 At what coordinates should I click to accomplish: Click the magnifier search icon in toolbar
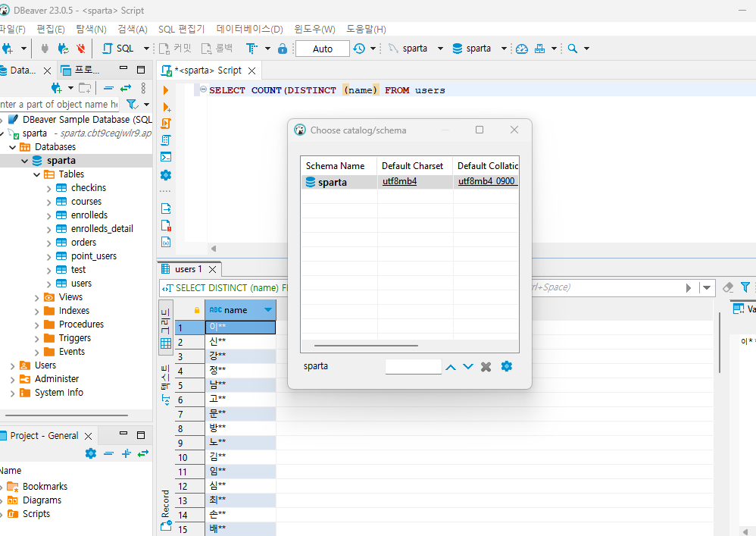tap(573, 49)
